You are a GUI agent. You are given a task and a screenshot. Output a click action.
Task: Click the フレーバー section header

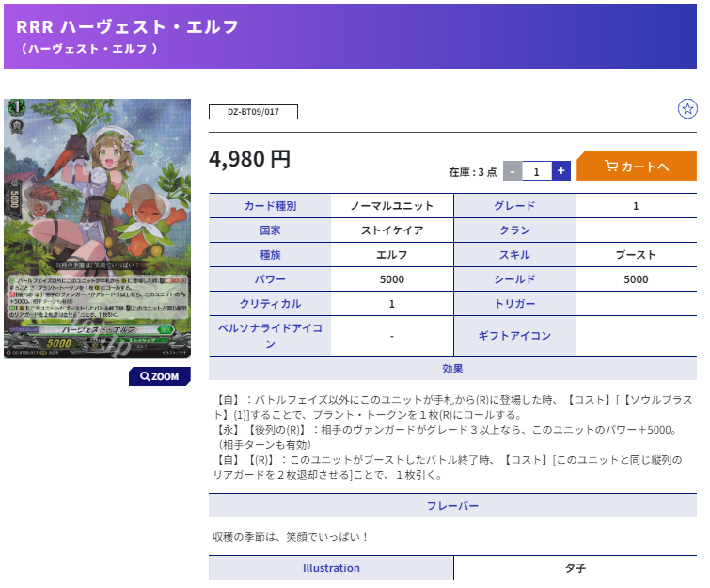452,506
